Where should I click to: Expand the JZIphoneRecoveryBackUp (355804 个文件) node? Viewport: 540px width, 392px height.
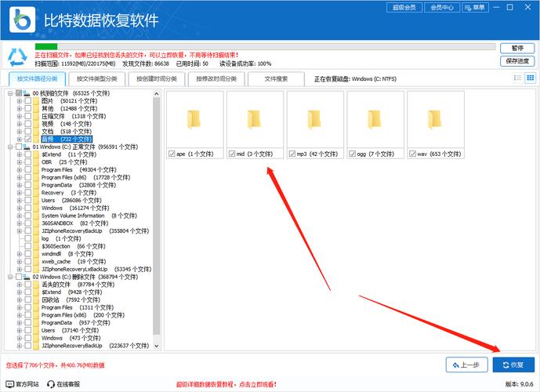pos(20,230)
